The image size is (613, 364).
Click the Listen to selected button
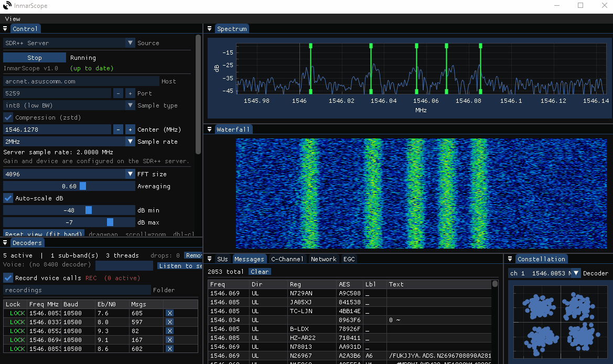[x=179, y=266]
